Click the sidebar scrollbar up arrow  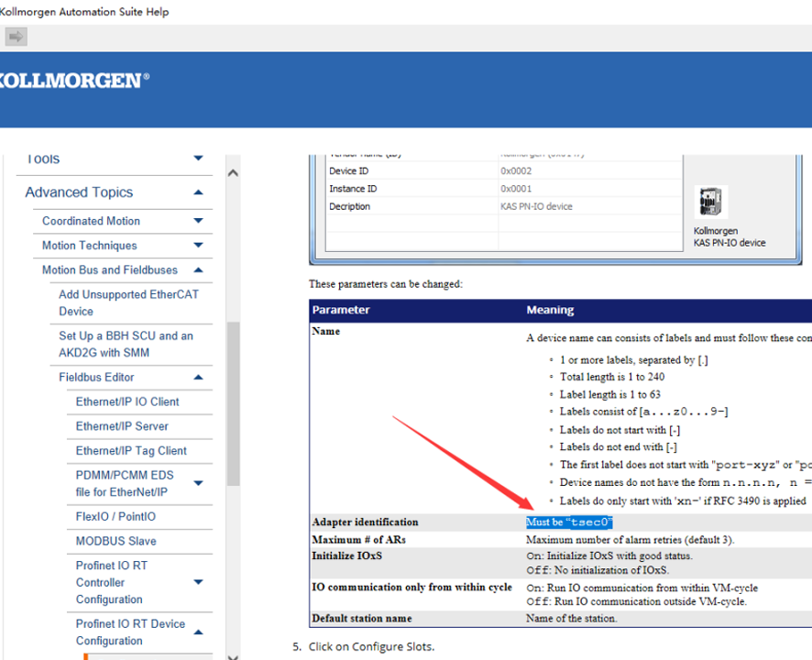pos(233,172)
